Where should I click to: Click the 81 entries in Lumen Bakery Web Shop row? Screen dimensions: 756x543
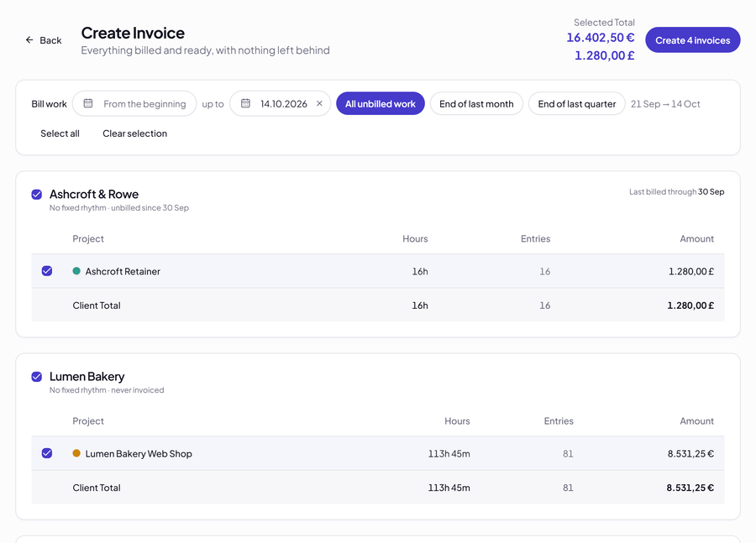(x=568, y=453)
